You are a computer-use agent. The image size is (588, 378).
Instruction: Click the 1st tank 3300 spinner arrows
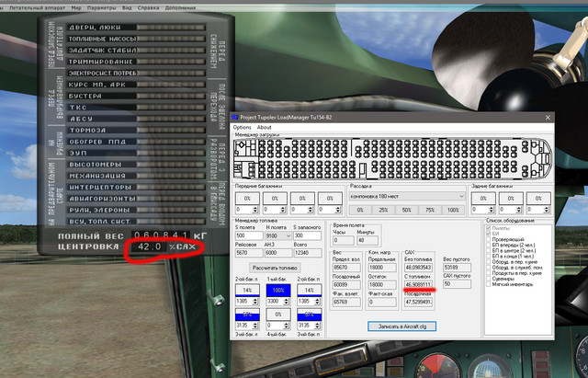pyautogui.click(x=287, y=301)
